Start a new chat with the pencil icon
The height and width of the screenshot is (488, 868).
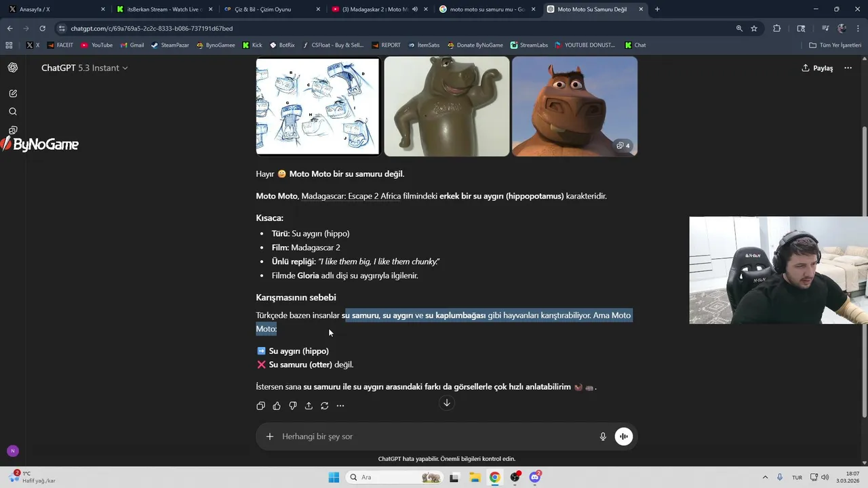[13, 94]
